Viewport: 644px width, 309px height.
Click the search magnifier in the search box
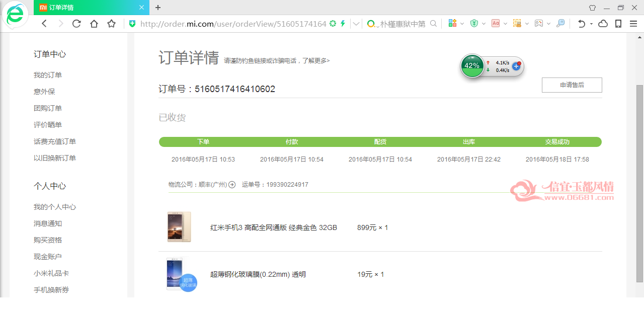[x=433, y=24]
